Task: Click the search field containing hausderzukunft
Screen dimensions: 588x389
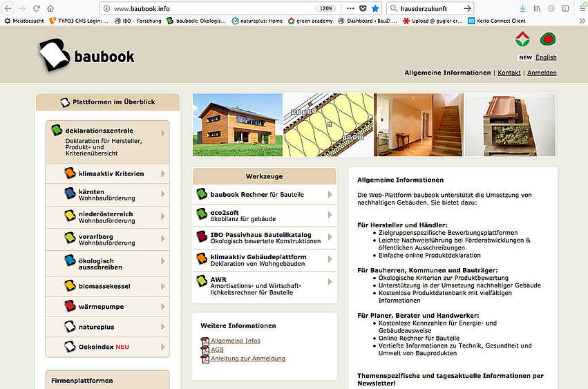Action: point(426,8)
